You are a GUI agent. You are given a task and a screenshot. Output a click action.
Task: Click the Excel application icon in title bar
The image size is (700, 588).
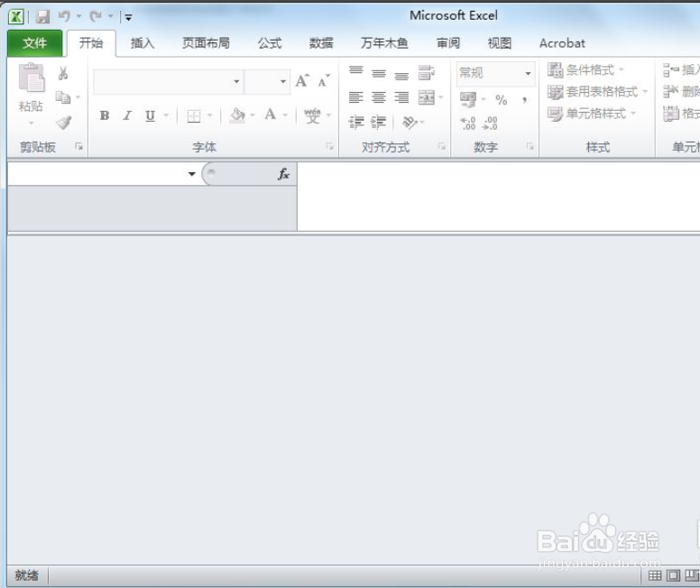pos(16,17)
